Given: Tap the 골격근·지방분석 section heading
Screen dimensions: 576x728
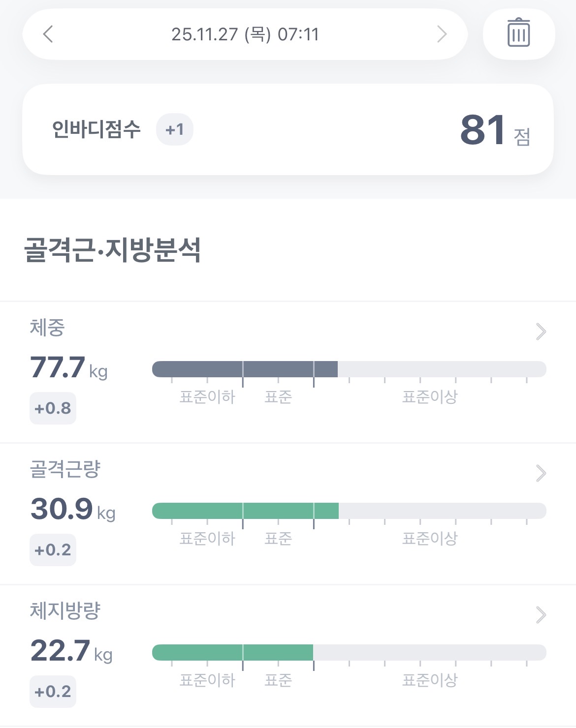Looking at the screenshot, I should pos(113,250).
